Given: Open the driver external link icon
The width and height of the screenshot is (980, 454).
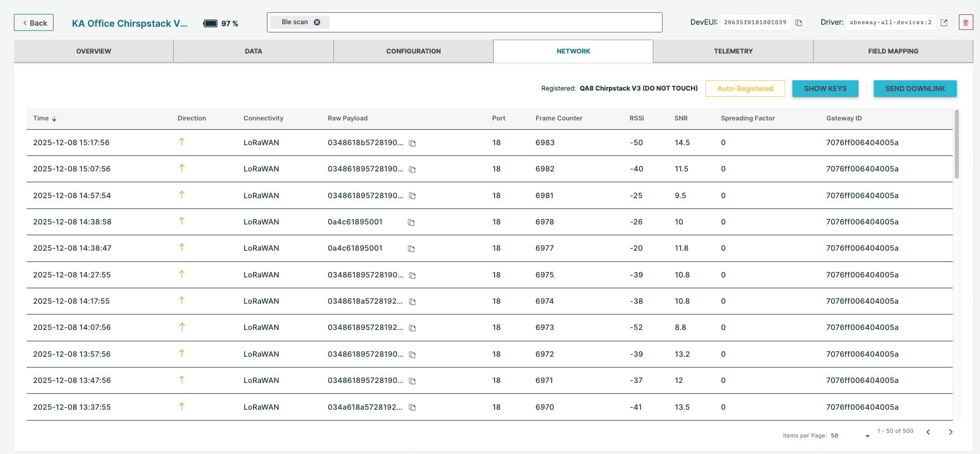Looking at the screenshot, I should [944, 23].
